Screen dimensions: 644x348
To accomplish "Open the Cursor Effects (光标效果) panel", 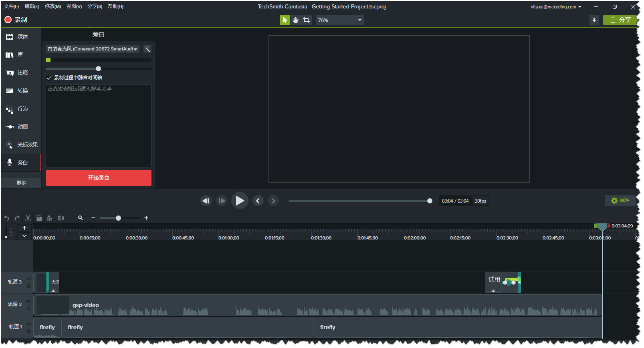I will (21, 145).
